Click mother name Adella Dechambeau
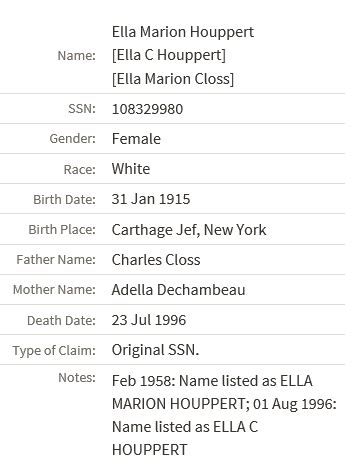 click(179, 290)
